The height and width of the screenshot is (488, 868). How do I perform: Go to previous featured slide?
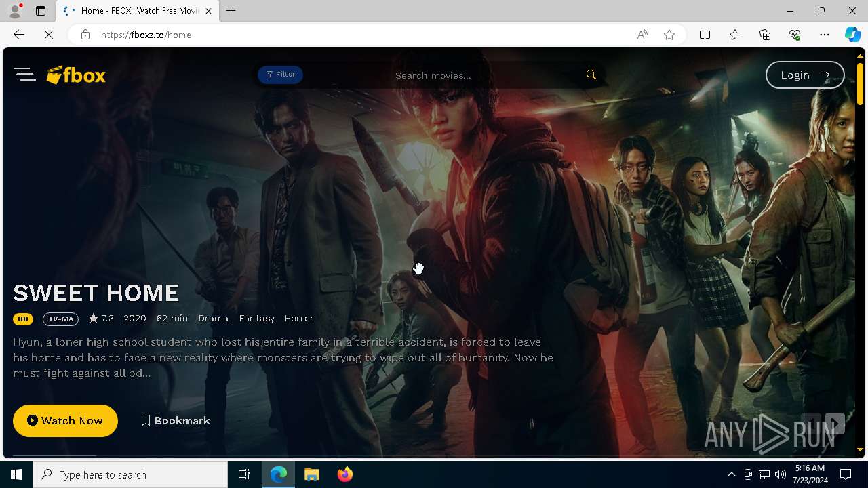click(811, 424)
